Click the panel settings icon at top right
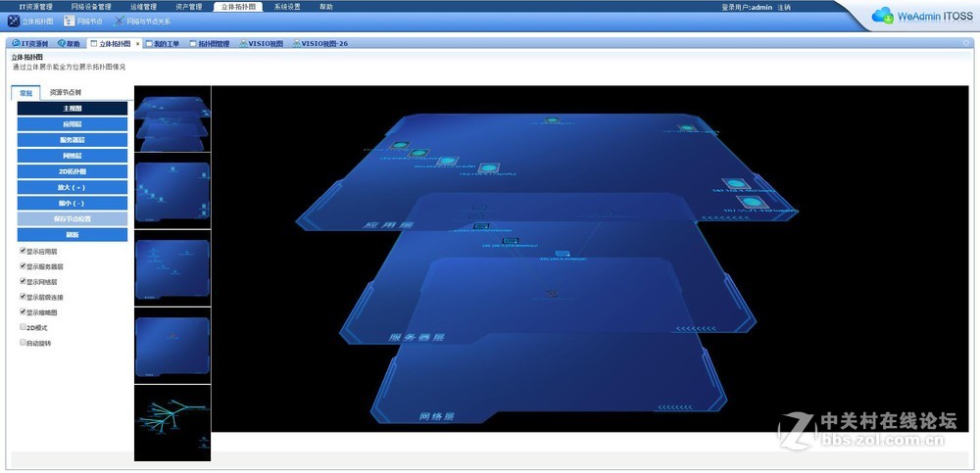The height and width of the screenshot is (473, 980). 966,44
